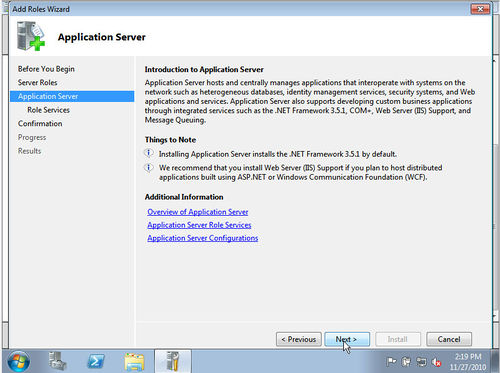Close the Add Roles Wizard window
This screenshot has height=373, width=500.
pos(480,9)
